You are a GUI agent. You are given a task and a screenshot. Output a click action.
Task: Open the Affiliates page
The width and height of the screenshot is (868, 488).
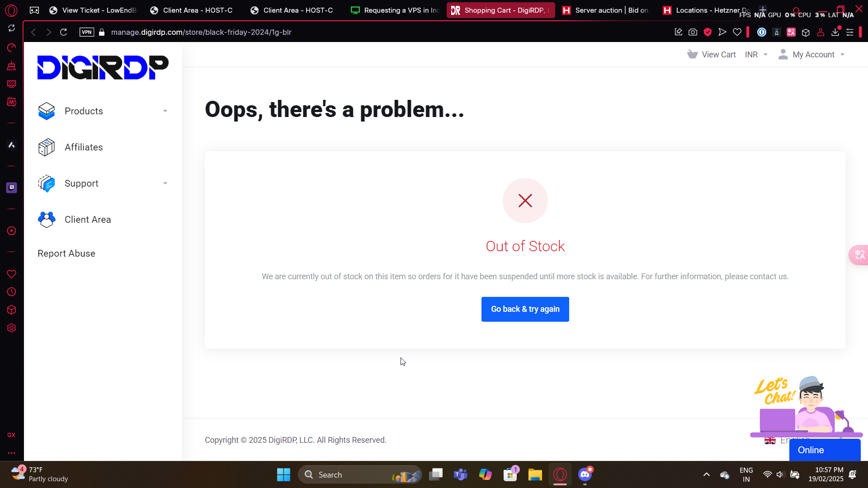click(x=84, y=147)
